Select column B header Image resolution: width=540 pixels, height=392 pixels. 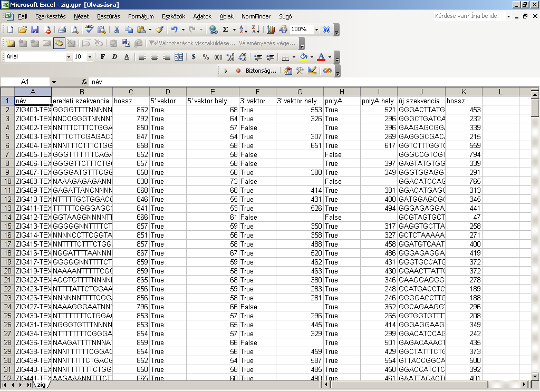[x=82, y=92]
